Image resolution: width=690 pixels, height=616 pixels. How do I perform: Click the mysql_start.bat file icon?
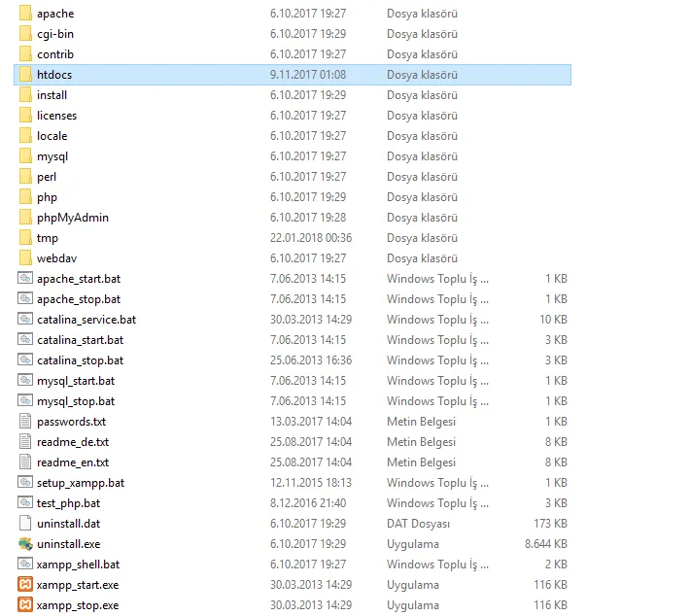[x=25, y=380]
